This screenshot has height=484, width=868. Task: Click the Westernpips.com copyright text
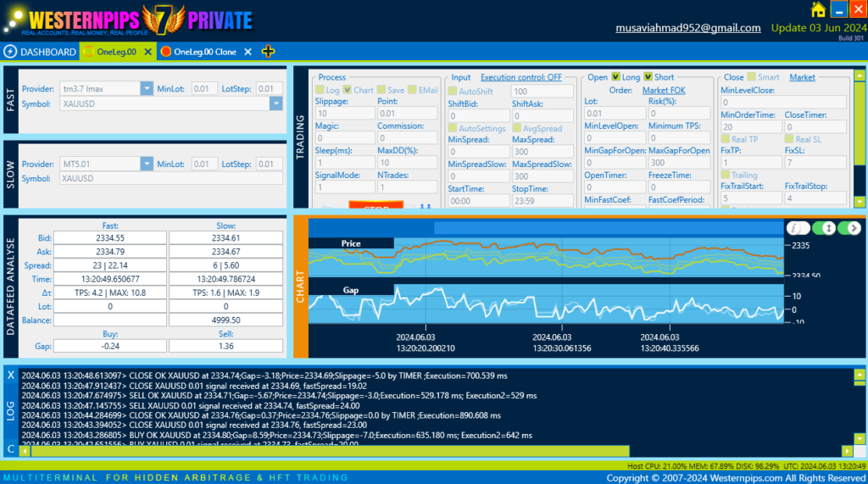click(736, 478)
